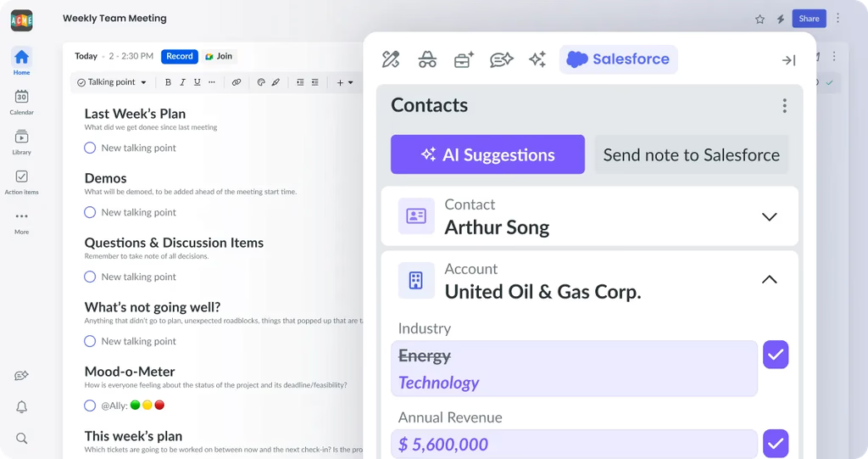Image resolution: width=868 pixels, height=459 pixels.
Task: Insert a link with the link icon
Action: [x=236, y=82]
